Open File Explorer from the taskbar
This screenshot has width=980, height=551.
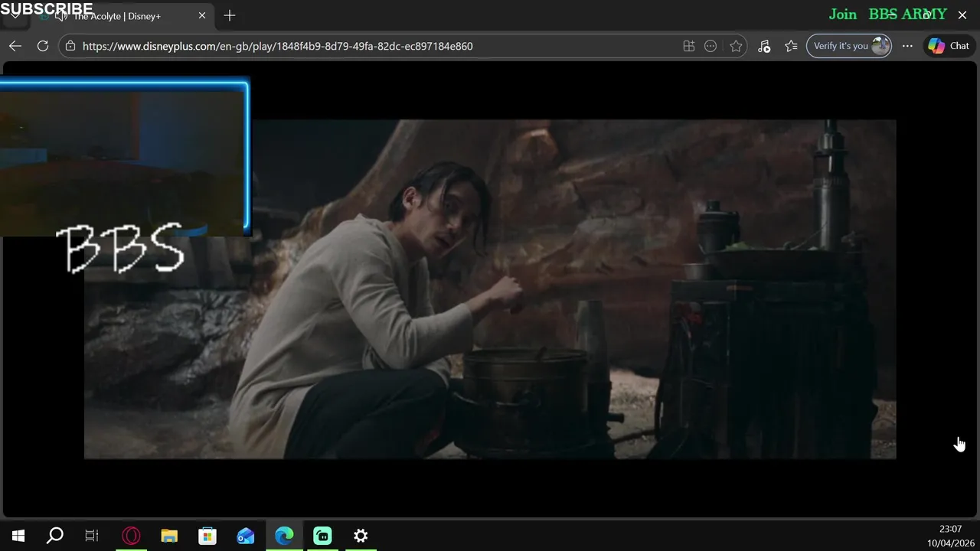click(x=169, y=536)
